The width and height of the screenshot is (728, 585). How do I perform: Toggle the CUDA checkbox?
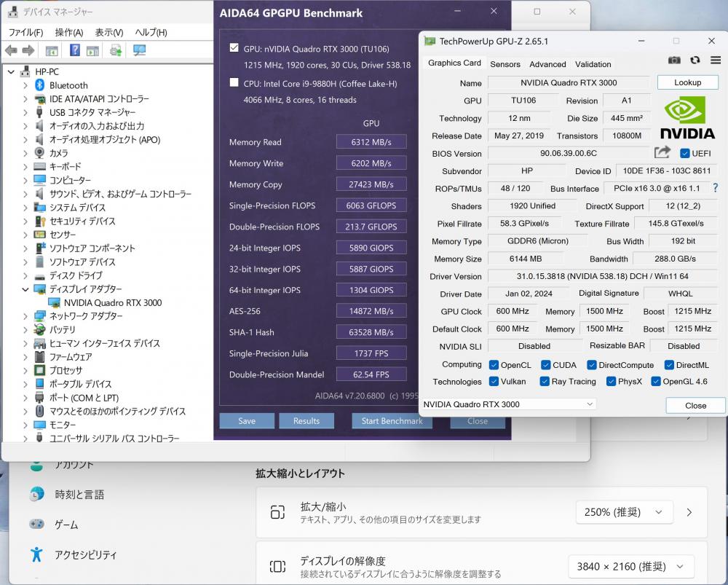coord(546,365)
